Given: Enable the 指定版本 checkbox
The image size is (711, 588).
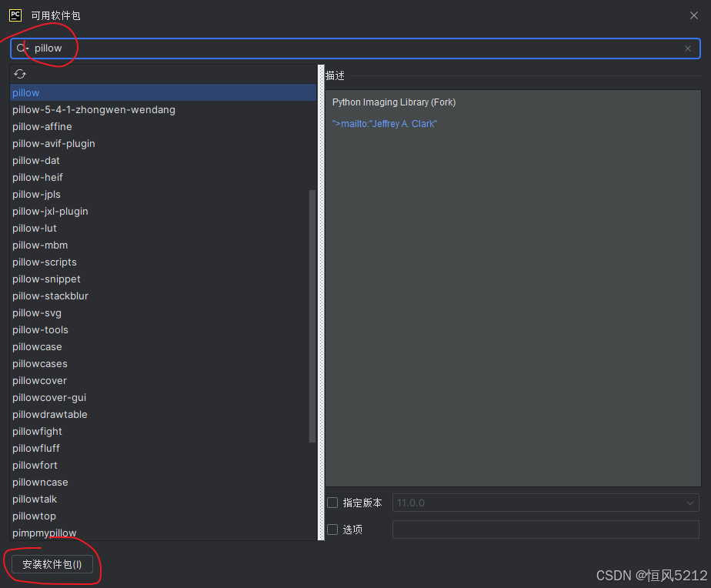Looking at the screenshot, I should [x=332, y=503].
